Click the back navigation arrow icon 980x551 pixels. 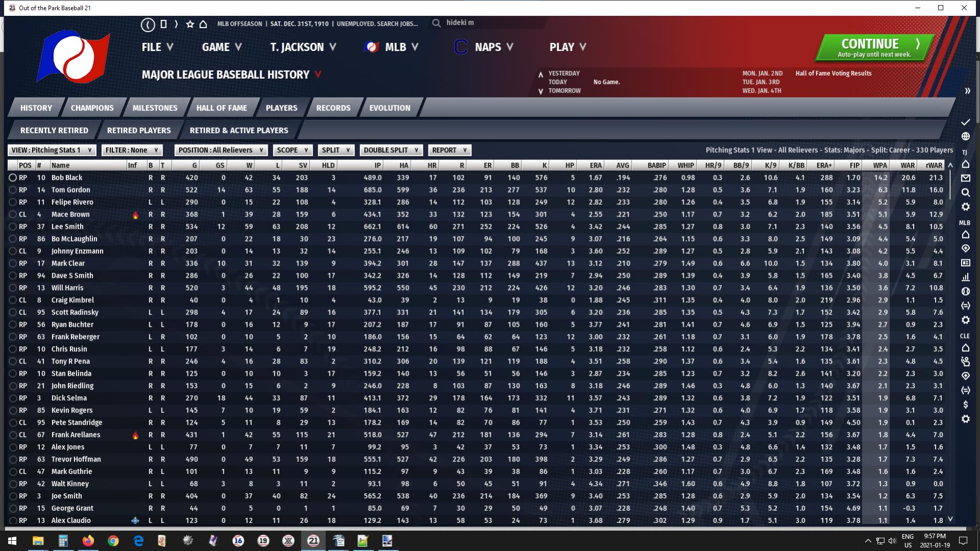point(148,24)
